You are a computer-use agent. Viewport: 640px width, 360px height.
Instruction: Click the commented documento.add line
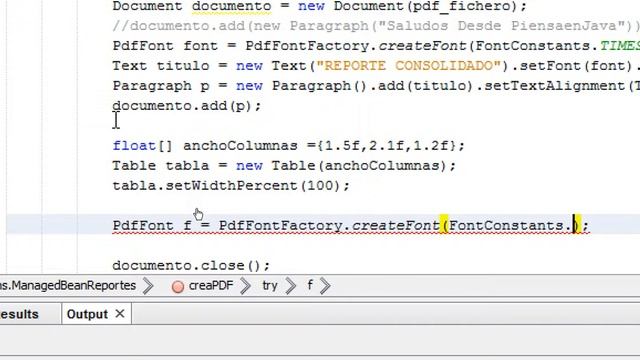376,26
